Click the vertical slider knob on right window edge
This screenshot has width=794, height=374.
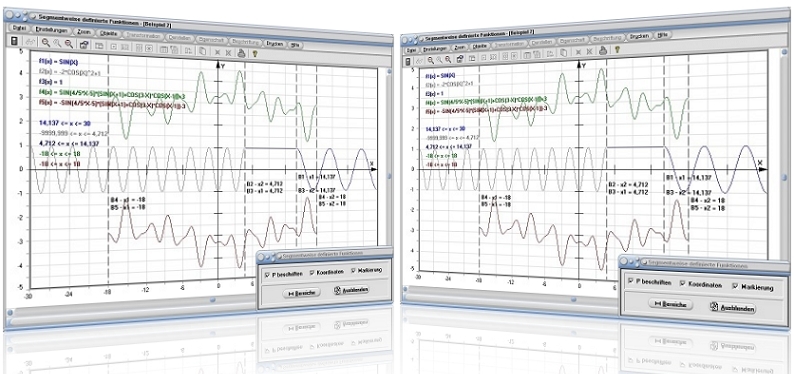784,178
